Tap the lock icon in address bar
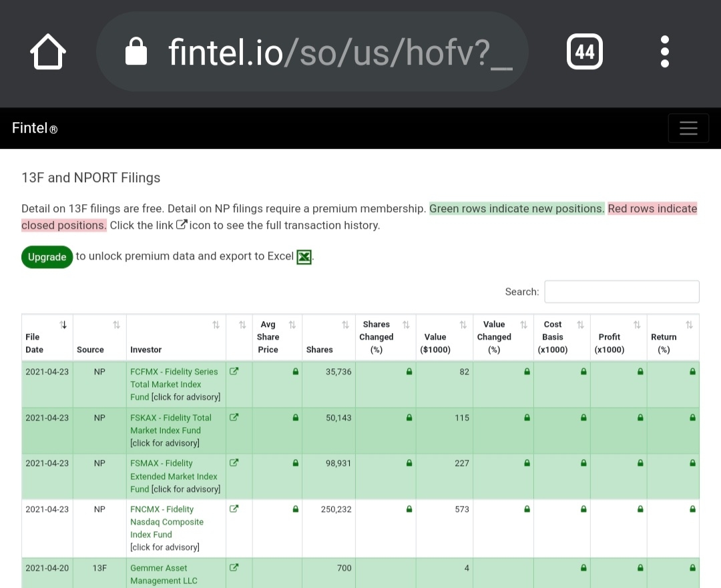Image resolution: width=721 pixels, height=588 pixels. [136, 51]
